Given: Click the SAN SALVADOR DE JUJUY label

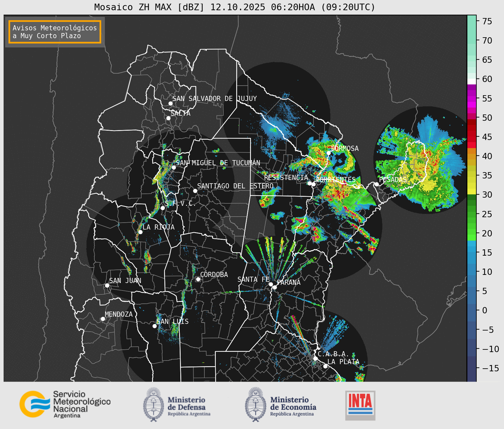Looking at the screenshot, I should [x=215, y=99].
